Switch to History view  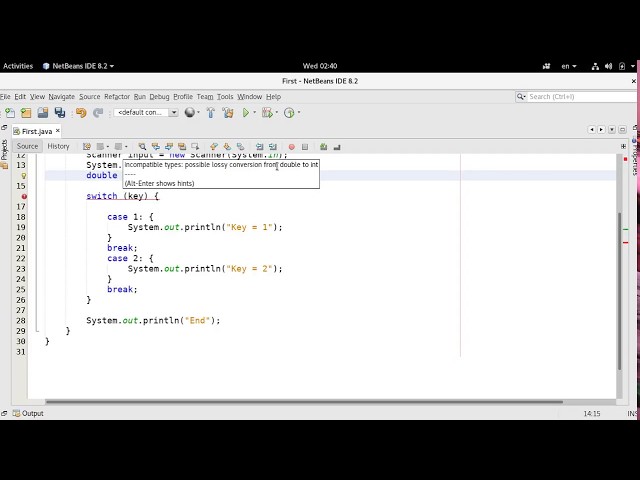(x=58, y=146)
